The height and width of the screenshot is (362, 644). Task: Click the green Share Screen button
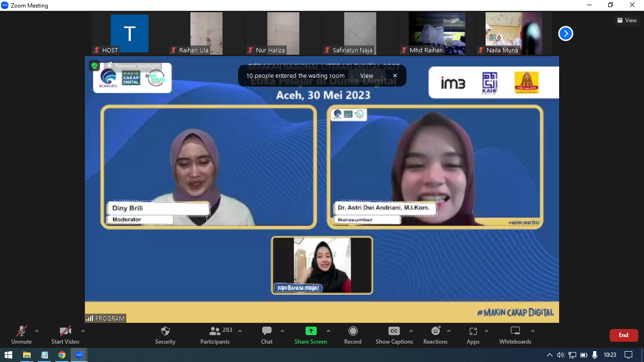[x=311, y=335]
